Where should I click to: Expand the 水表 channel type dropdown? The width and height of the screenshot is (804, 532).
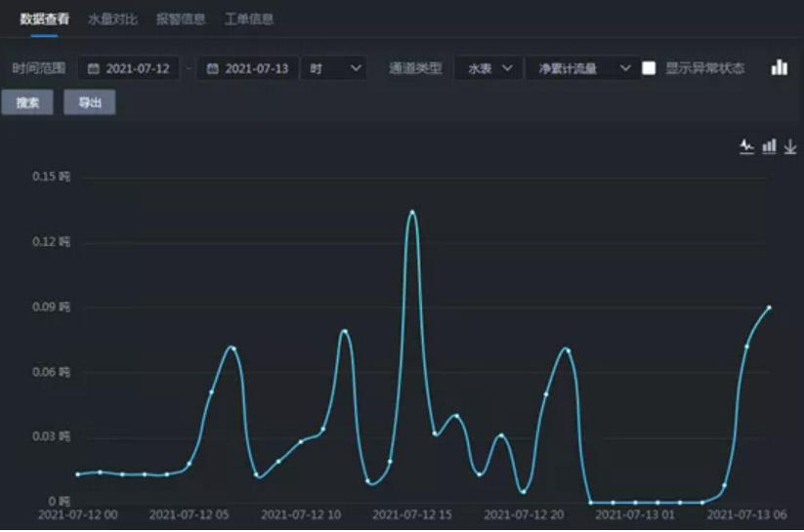click(x=487, y=68)
